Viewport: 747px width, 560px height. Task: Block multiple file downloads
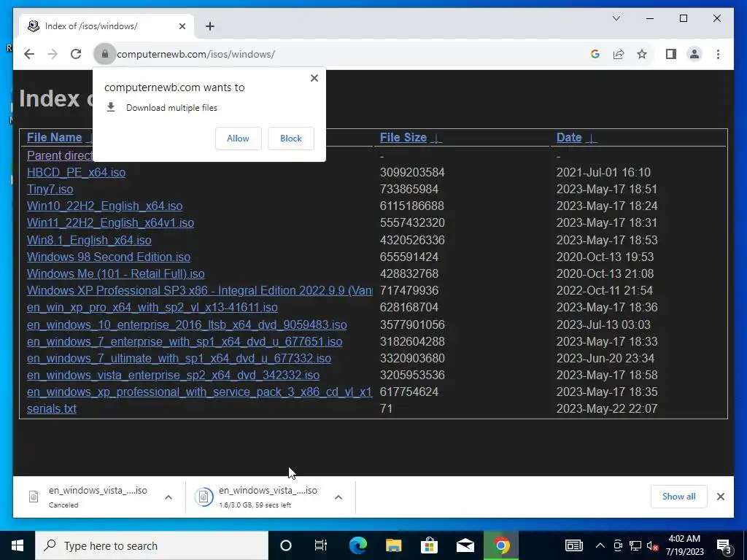tap(290, 139)
